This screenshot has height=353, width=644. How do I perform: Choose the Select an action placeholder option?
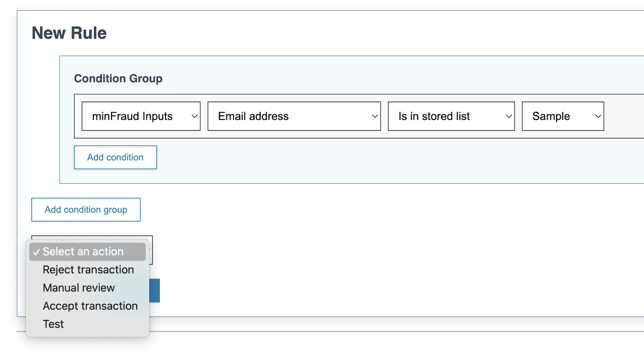point(87,252)
